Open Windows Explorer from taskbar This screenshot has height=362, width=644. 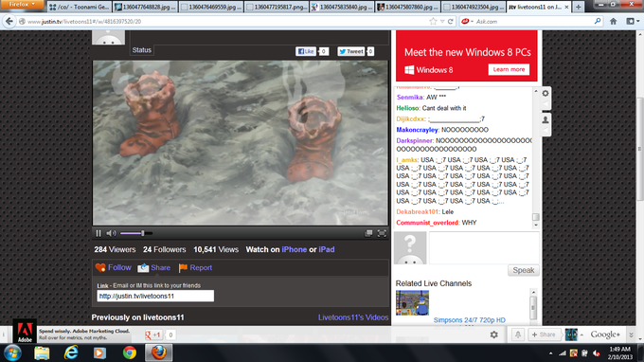[x=42, y=353]
